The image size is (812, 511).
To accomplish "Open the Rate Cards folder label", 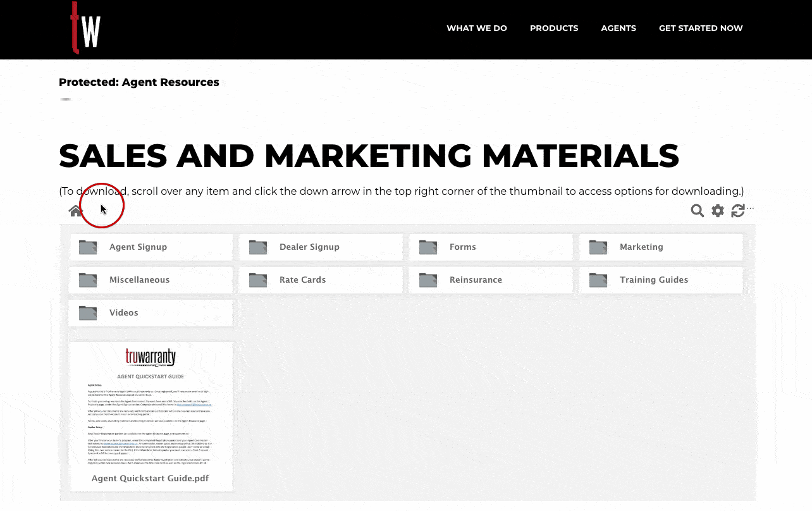I will coord(302,280).
